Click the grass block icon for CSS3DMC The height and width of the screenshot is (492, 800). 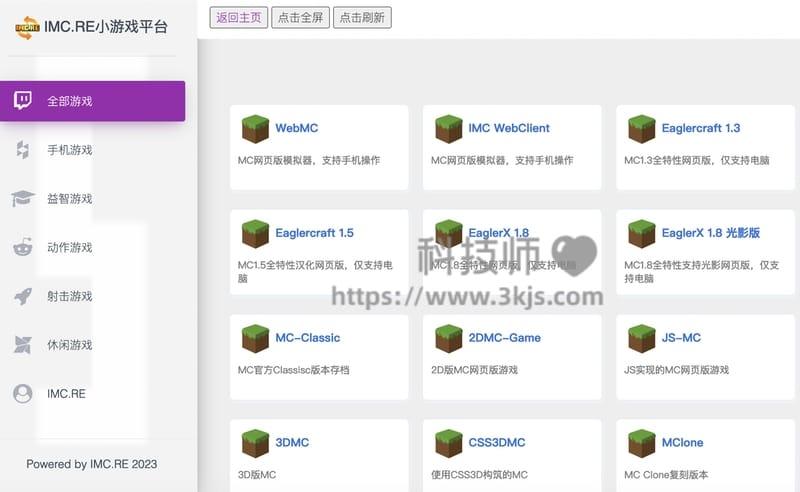448,443
